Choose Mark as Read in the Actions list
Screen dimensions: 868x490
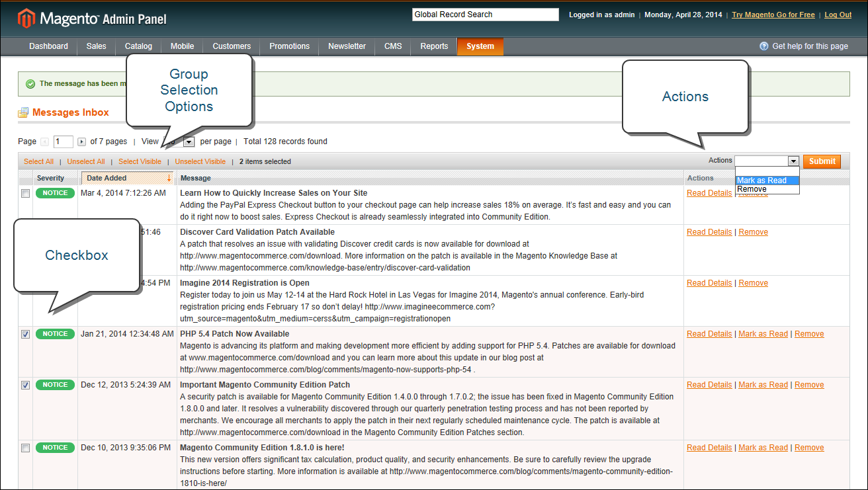(x=767, y=181)
